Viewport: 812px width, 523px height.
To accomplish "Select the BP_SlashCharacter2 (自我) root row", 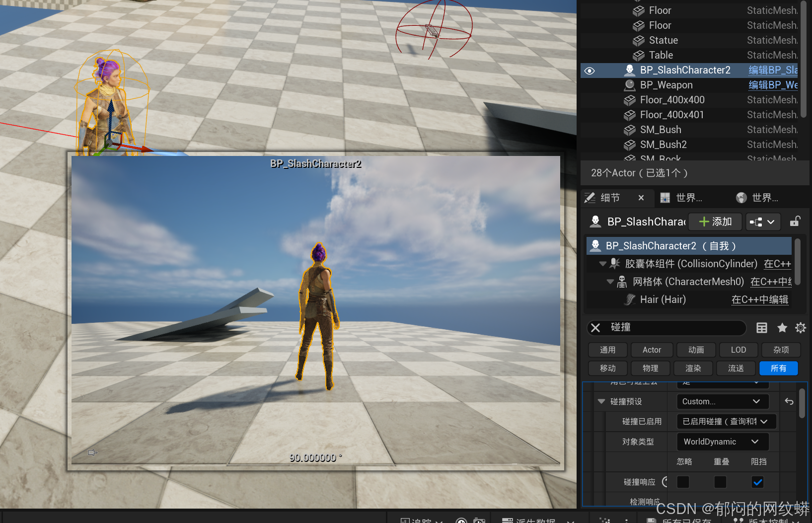I will click(689, 246).
